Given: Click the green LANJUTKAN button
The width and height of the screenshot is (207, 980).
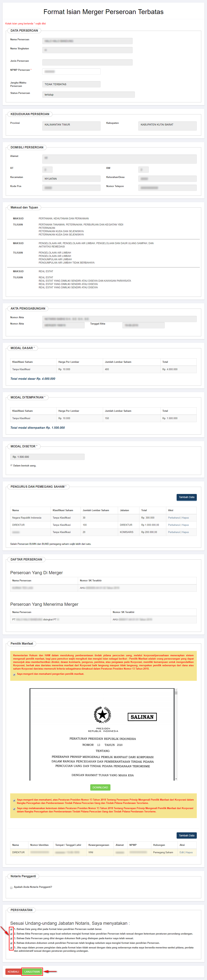Looking at the screenshot, I should pos(32,972).
